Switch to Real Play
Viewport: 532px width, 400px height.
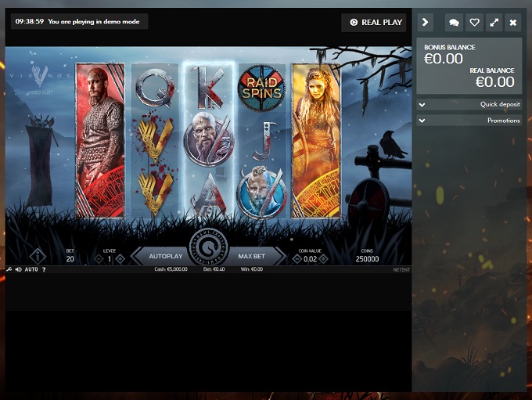[374, 23]
